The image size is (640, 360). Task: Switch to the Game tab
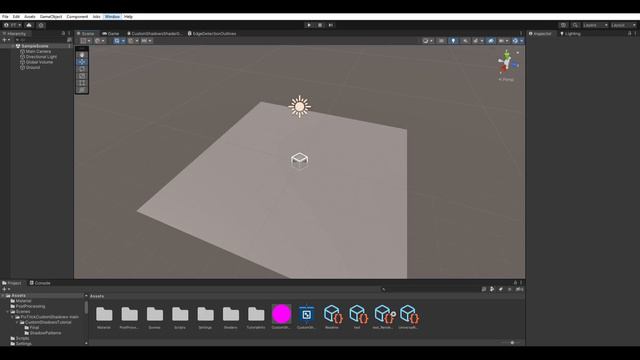(x=111, y=33)
